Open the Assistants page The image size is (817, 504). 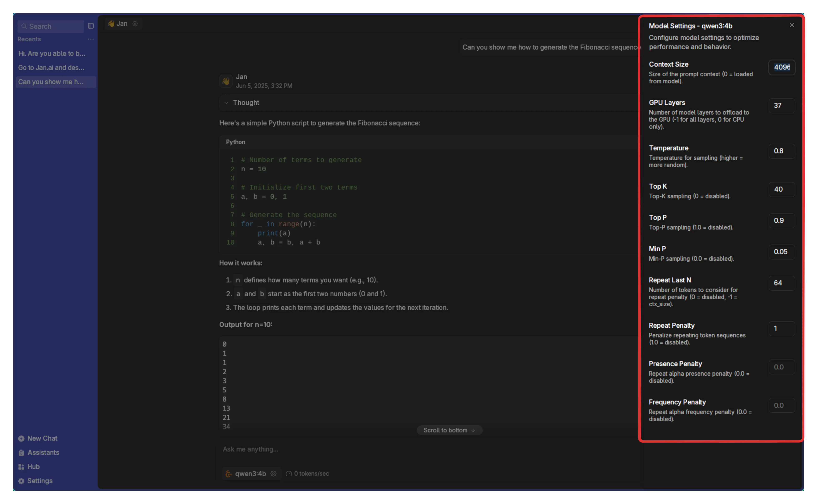pos(43,453)
